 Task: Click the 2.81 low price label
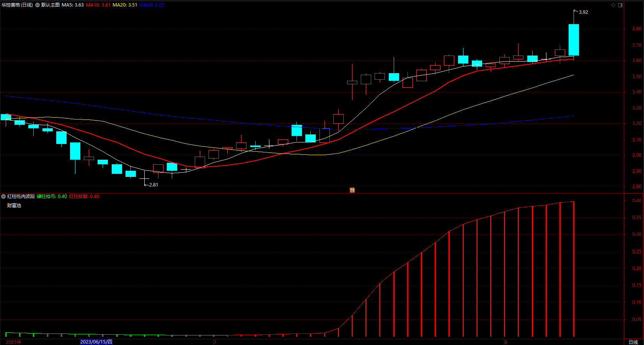[x=153, y=185]
